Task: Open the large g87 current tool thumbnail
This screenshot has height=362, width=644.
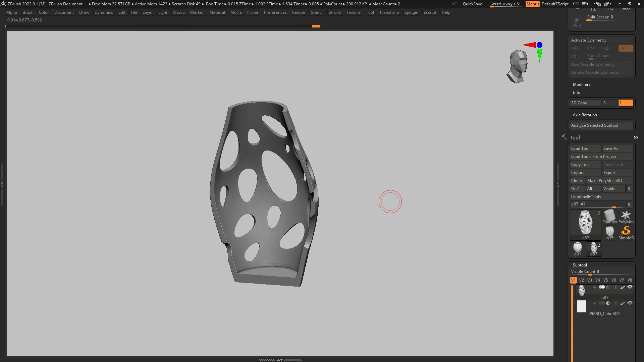Action: 586,225
